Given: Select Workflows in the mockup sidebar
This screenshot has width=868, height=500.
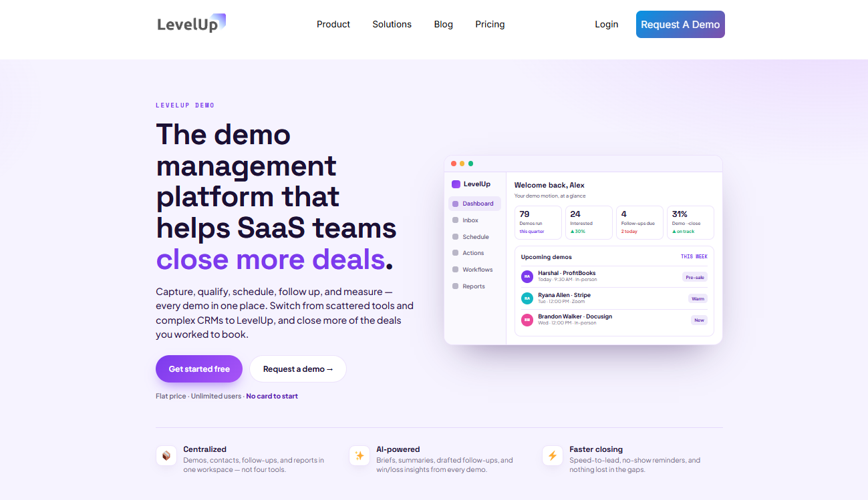Looking at the screenshot, I should point(474,270).
